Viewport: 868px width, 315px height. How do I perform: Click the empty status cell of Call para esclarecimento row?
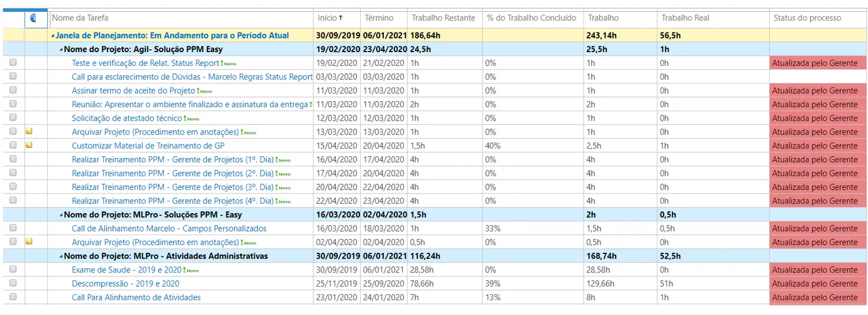pyautogui.click(x=818, y=76)
